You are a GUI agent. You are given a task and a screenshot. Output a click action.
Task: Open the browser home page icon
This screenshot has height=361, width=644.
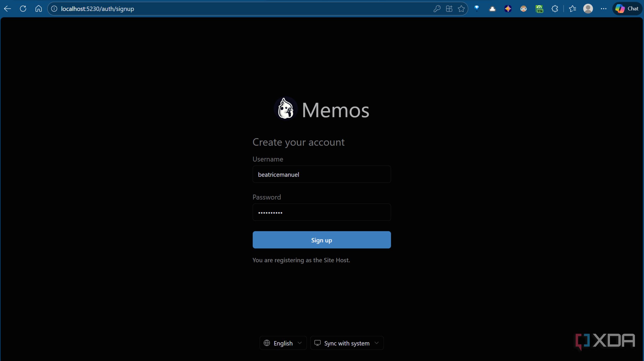point(38,9)
